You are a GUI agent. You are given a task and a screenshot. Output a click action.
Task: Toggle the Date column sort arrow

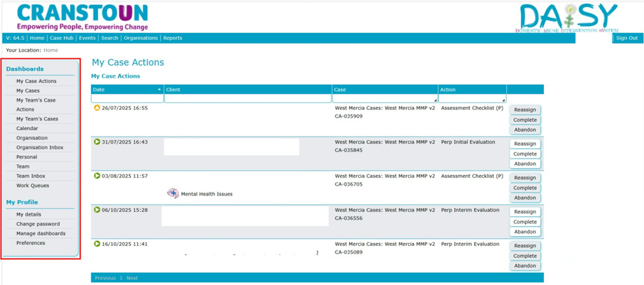(x=160, y=90)
